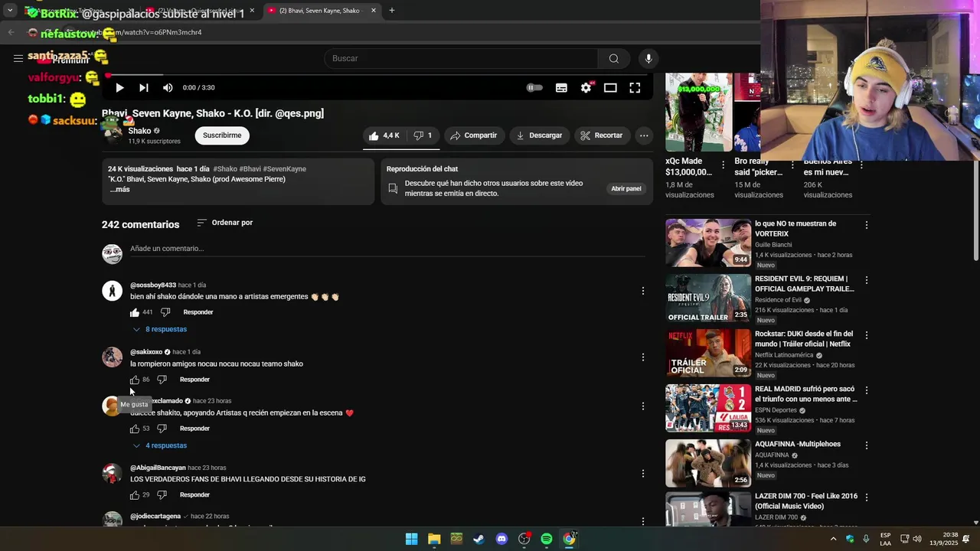Open Chrome from the taskbar
Screen dimensions: 980x551
pos(569,539)
